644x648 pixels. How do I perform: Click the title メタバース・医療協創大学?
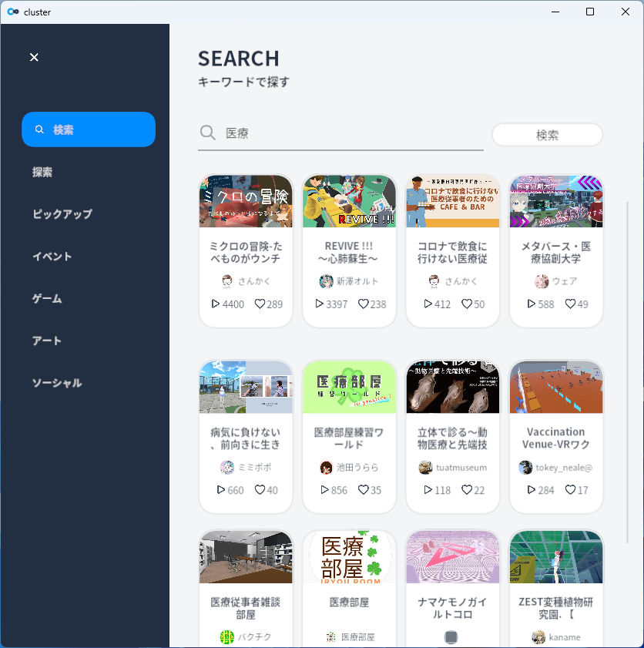(556, 253)
